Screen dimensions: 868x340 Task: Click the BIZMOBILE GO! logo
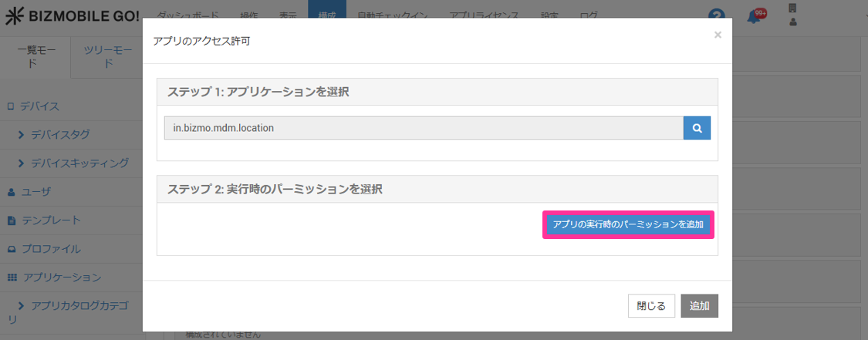[73, 15]
